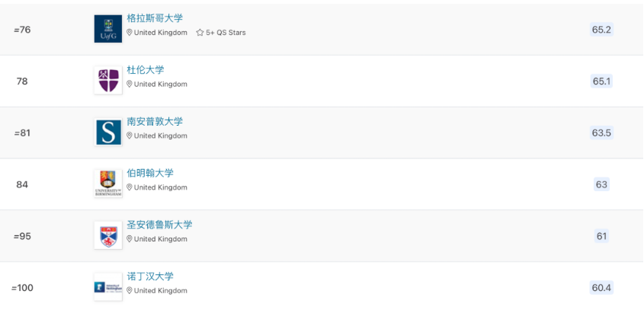The image size is (644, 313).
Task: Open the 格拉斯哥大学 university link
Action: click(155, 18)
